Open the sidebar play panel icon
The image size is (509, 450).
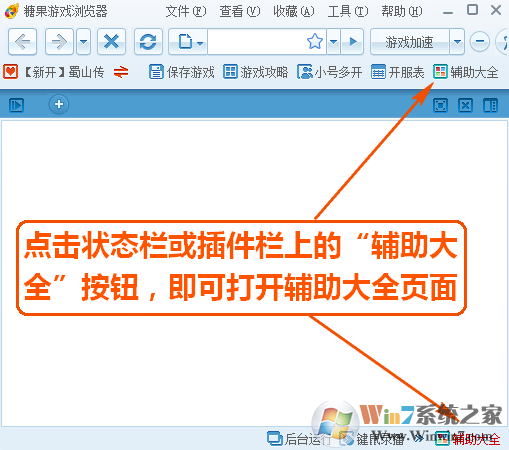click(x=16, y=105)
